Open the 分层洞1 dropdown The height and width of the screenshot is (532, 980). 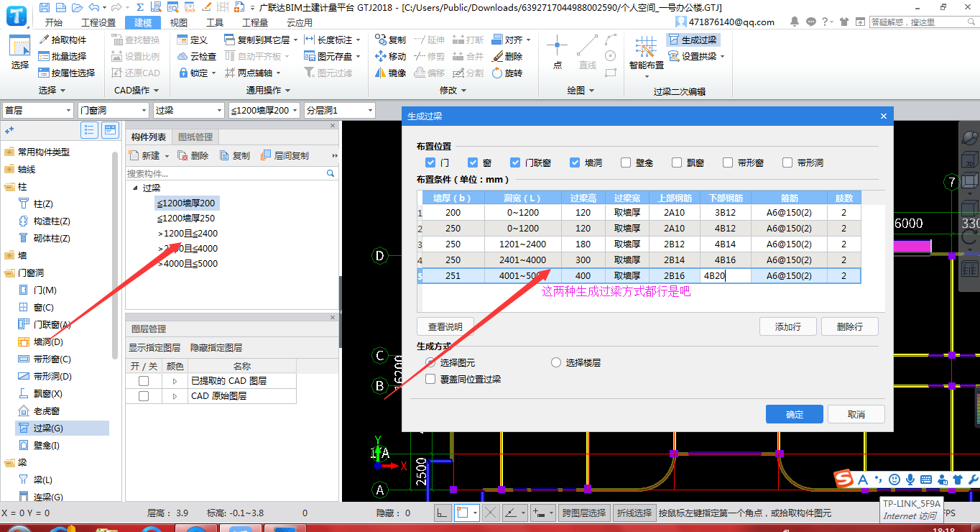[x=340, y=110]
